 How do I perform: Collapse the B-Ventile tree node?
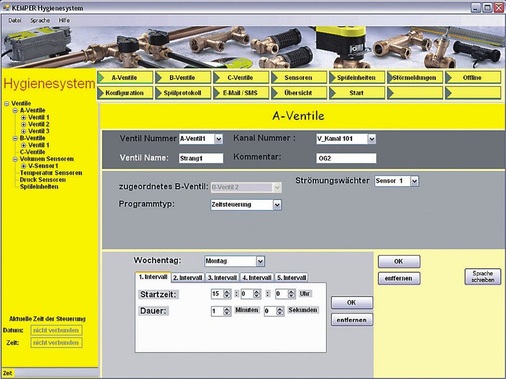click(15, 138)
